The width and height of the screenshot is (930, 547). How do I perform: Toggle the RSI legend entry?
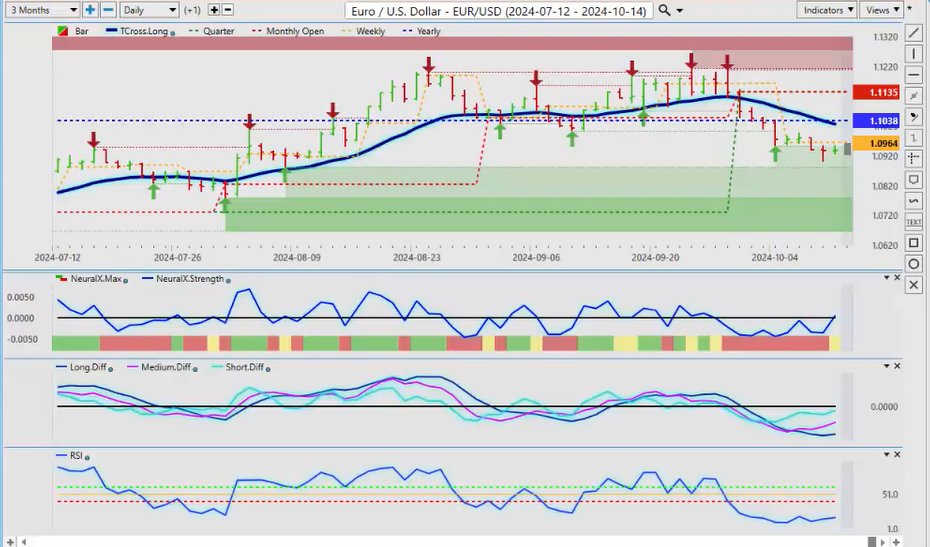[75, 456]
